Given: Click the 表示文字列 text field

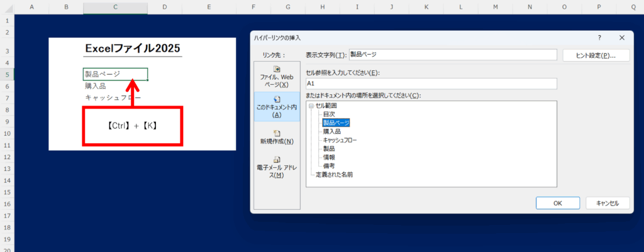Looking at the screenshot, I should [453, 55].
